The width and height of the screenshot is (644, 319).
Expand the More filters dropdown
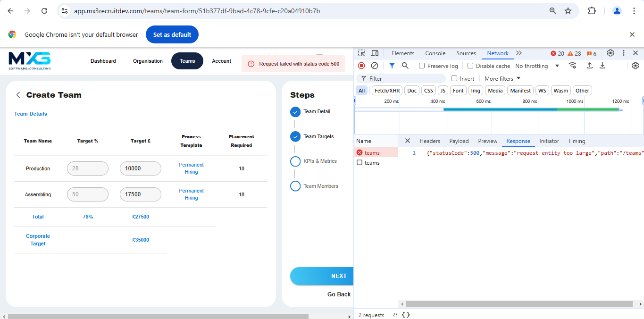[502, 79]
